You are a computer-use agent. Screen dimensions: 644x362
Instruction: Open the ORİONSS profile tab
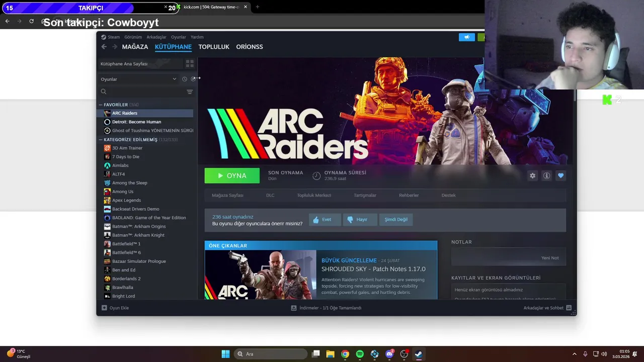[x=250, y=47]
